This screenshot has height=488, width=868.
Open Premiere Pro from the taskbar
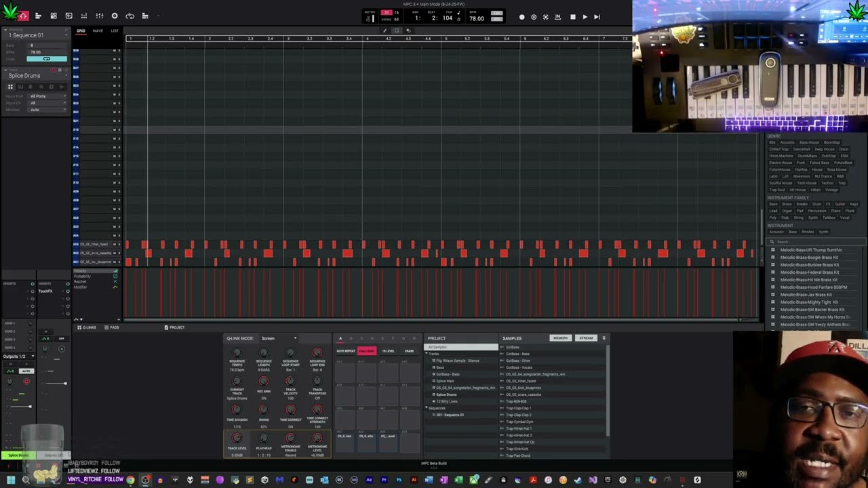[384, 480]
